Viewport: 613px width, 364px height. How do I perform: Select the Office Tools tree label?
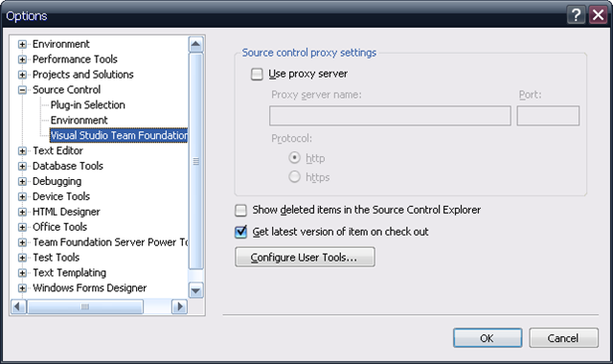[59, 227]
